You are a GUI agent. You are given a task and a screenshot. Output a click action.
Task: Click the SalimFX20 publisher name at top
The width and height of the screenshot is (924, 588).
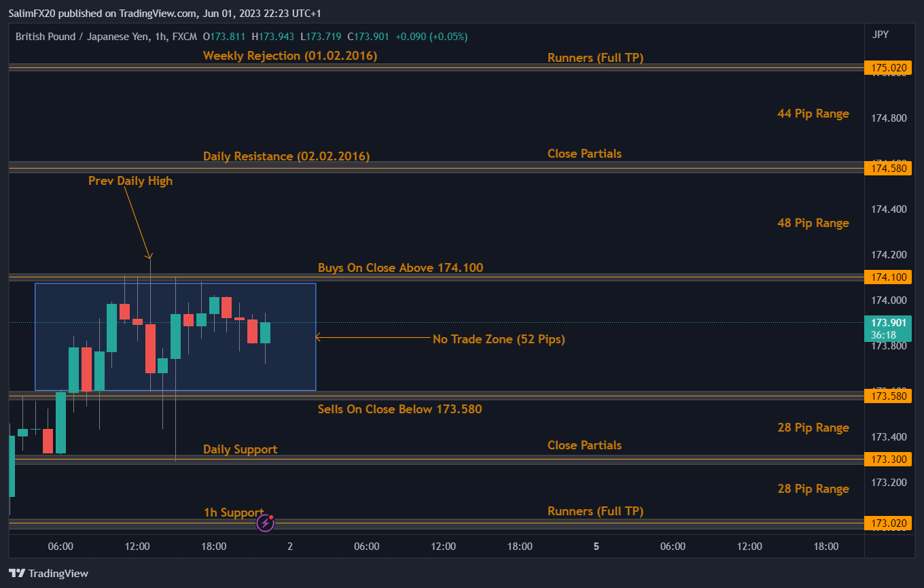pyautogui.click(x=32, y=13)
